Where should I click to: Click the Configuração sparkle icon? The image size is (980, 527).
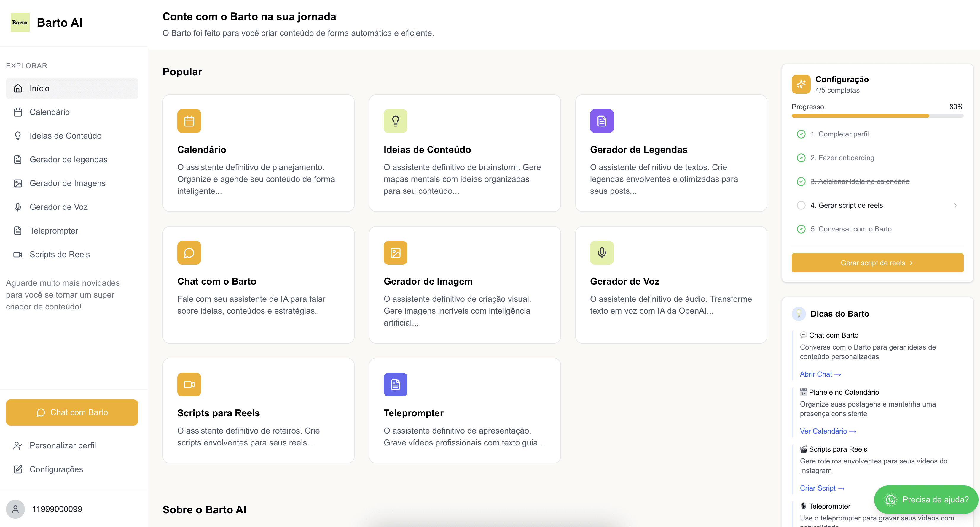tap(801, 84)
